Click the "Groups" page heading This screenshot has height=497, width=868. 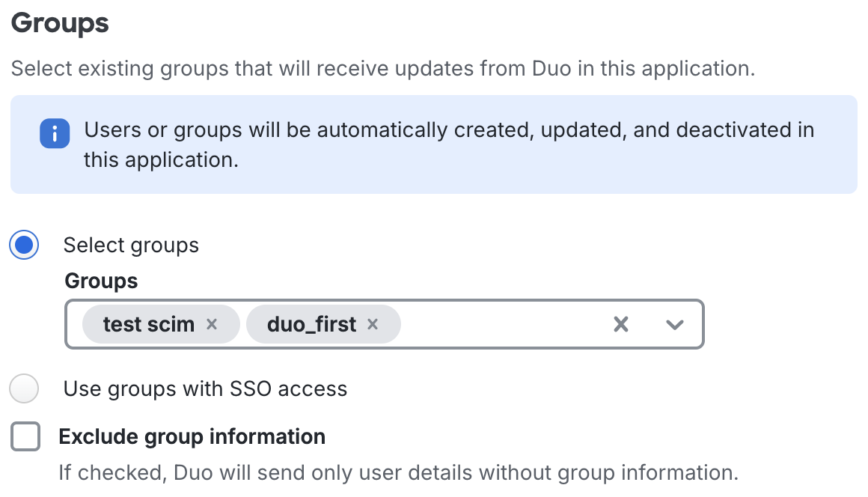59,23
